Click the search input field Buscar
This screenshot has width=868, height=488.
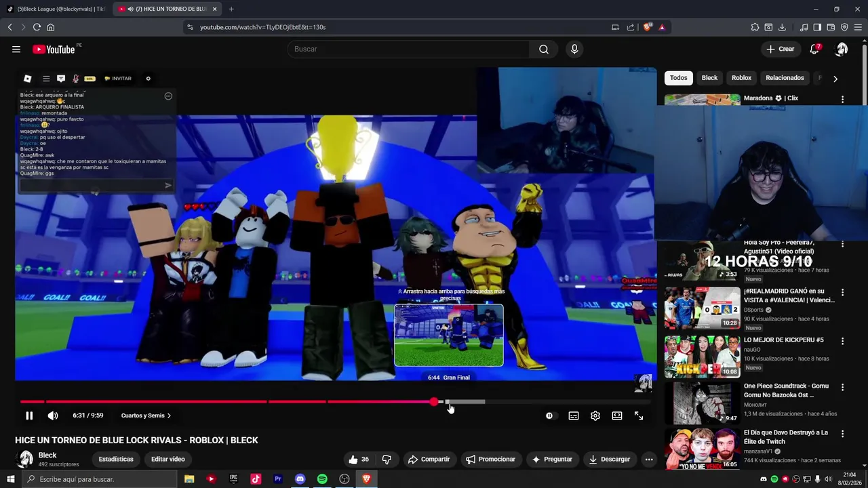click(x=409, y=49)
